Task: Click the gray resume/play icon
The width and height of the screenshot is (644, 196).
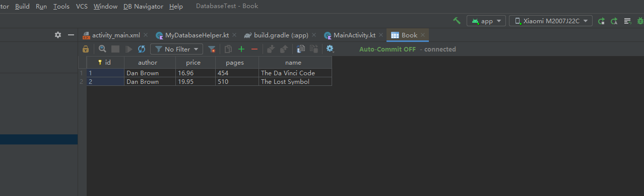Action: [x=128, y=49]
